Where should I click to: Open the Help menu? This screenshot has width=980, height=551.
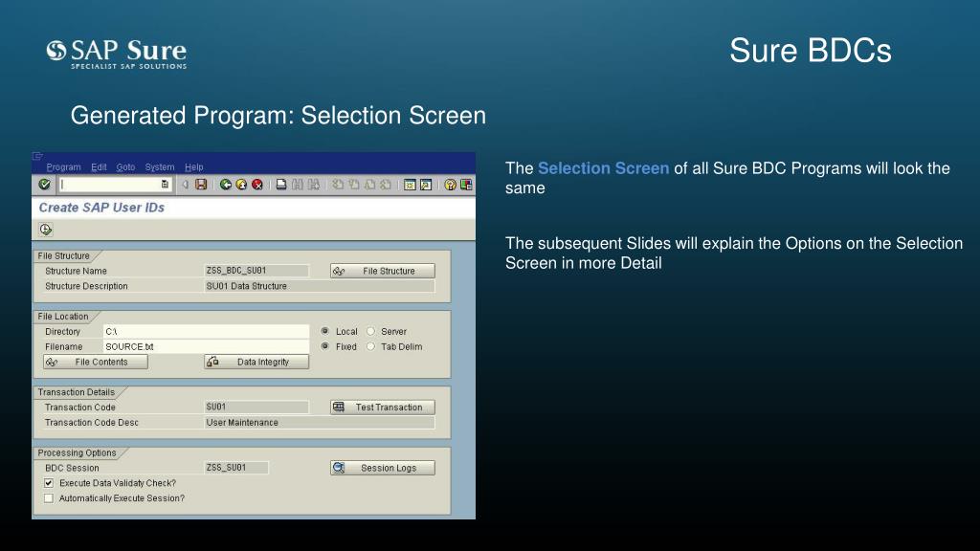[x=193, y=167]
